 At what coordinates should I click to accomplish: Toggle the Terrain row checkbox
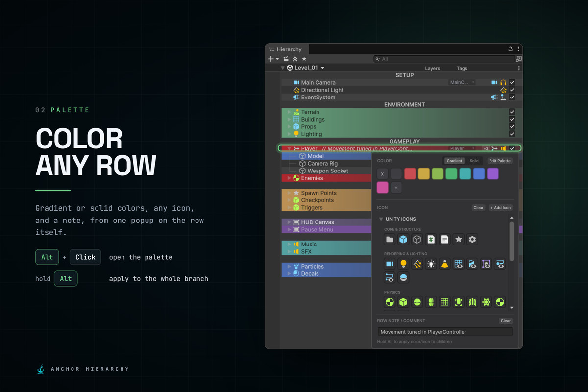click(512, 112)
